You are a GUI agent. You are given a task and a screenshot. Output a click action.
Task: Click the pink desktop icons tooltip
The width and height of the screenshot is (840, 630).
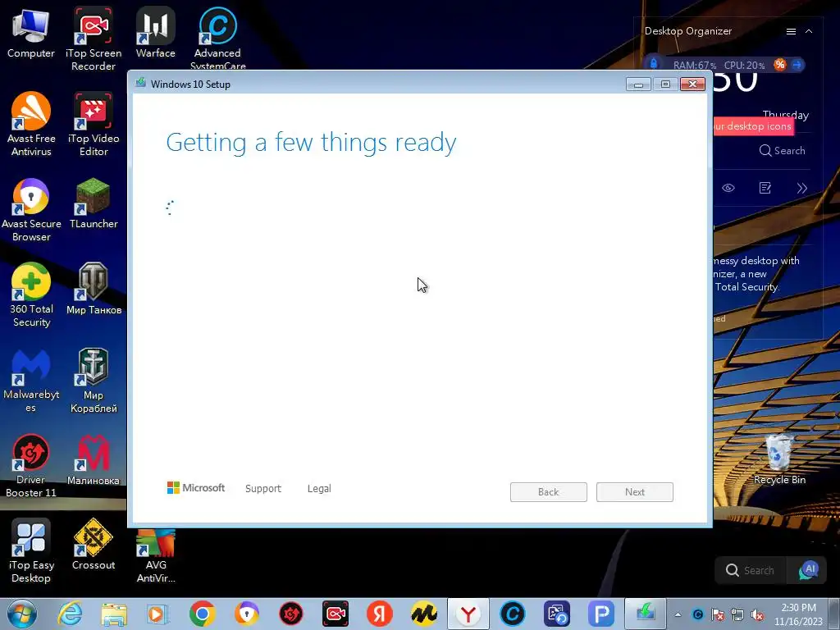(754, 126)
